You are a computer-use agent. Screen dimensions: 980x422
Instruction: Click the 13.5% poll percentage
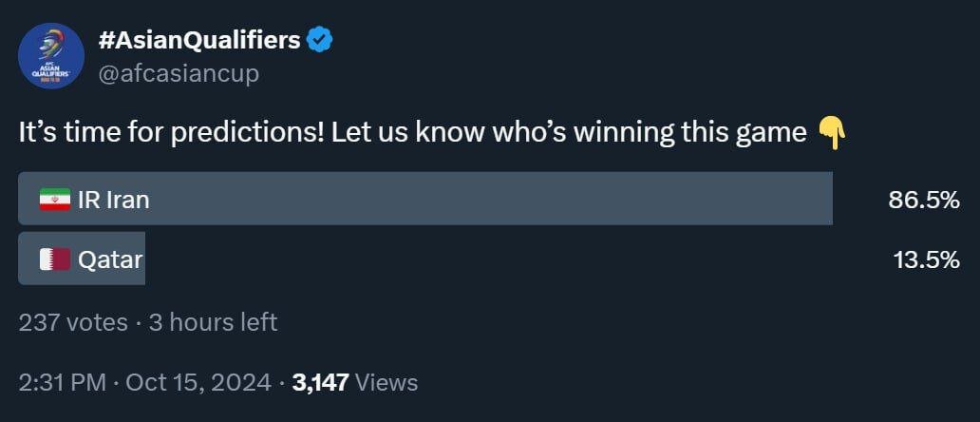click(x=926, y=259)
